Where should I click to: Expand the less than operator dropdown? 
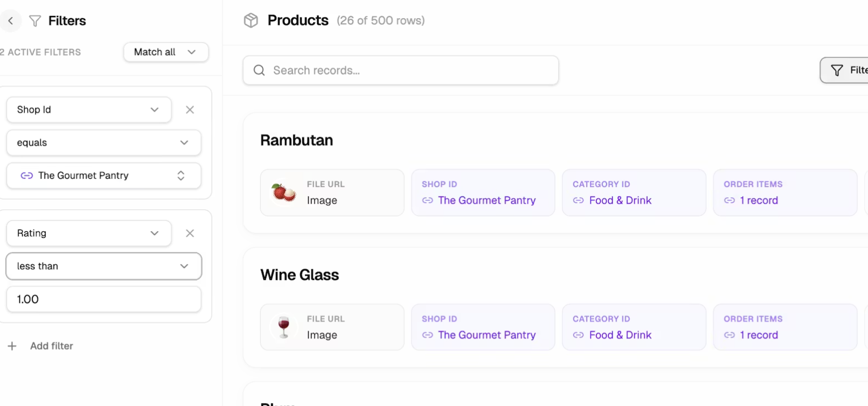point(104,266)
